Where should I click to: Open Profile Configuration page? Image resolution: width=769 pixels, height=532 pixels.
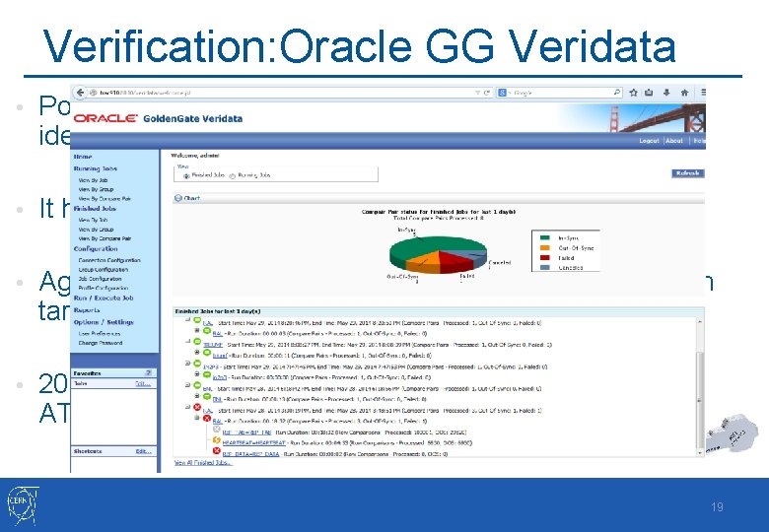(x=103, y=288)
